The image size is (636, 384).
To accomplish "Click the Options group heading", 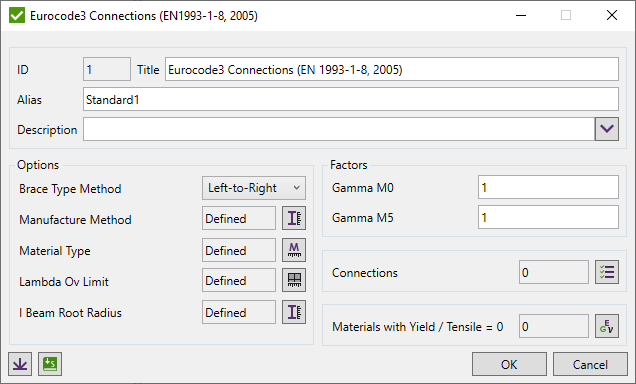I will (38, 165).
